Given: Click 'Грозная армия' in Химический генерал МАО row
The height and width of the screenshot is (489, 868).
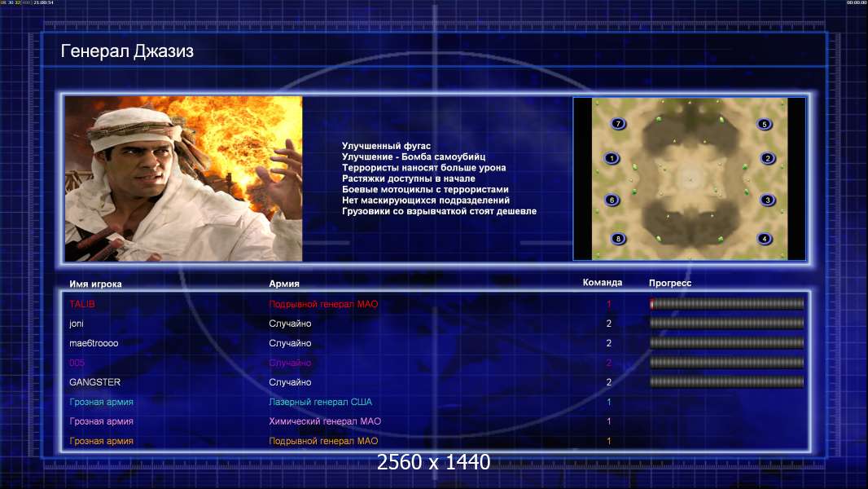Looking at the screenshot, I should [101, 421].
